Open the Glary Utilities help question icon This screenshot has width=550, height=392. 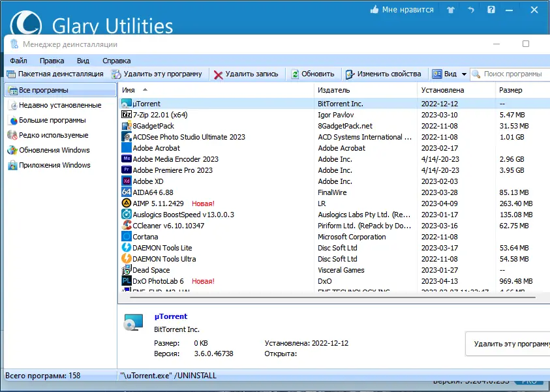pyautogui.click(x=491, y=10)
